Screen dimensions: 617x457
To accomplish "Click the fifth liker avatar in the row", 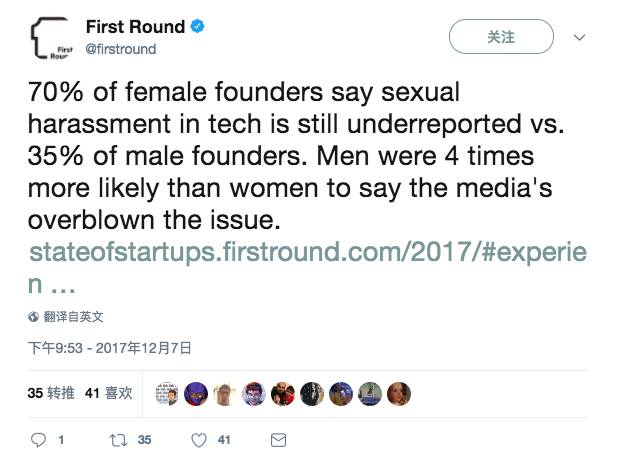I will 284,393.
